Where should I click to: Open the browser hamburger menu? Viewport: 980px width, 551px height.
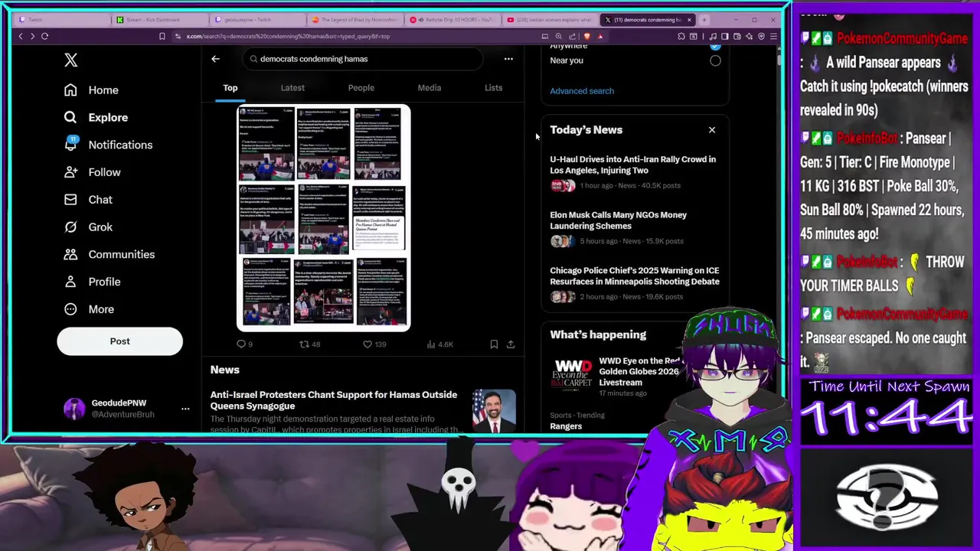point(773,36)
